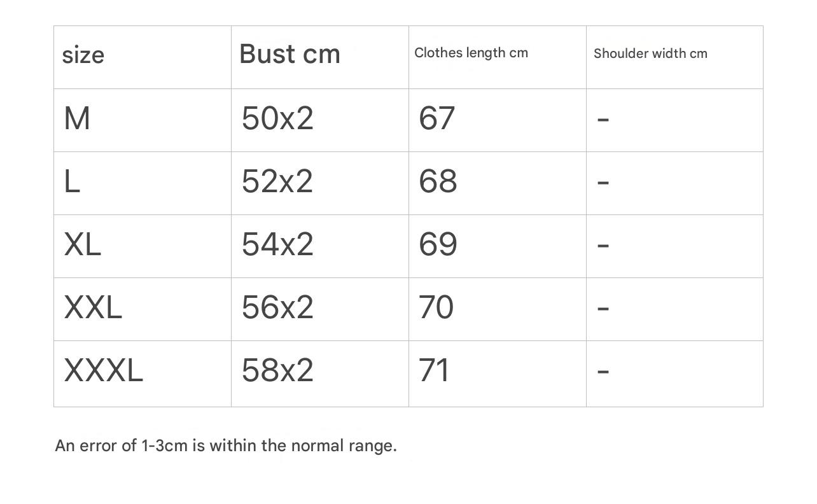Select the XXL size cell
The width and height of the screenshot is (817, 504).
[93, 308]
